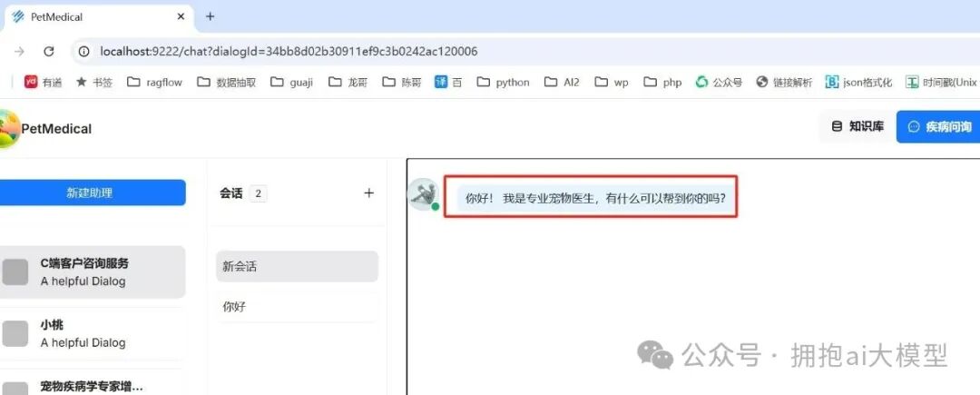Open the 龙哥 bookmark folder
Image resolution: width=980 pixels, height=395 pixels.
[348, 82]
